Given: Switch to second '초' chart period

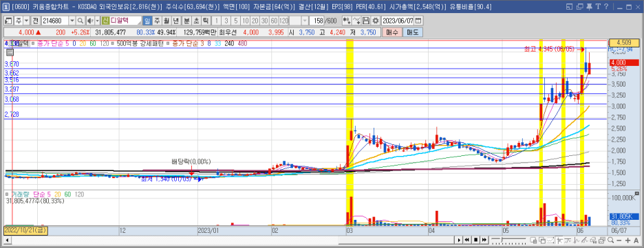Looking at the screenshot, I should pyautogui.click(x=196, y=21).
